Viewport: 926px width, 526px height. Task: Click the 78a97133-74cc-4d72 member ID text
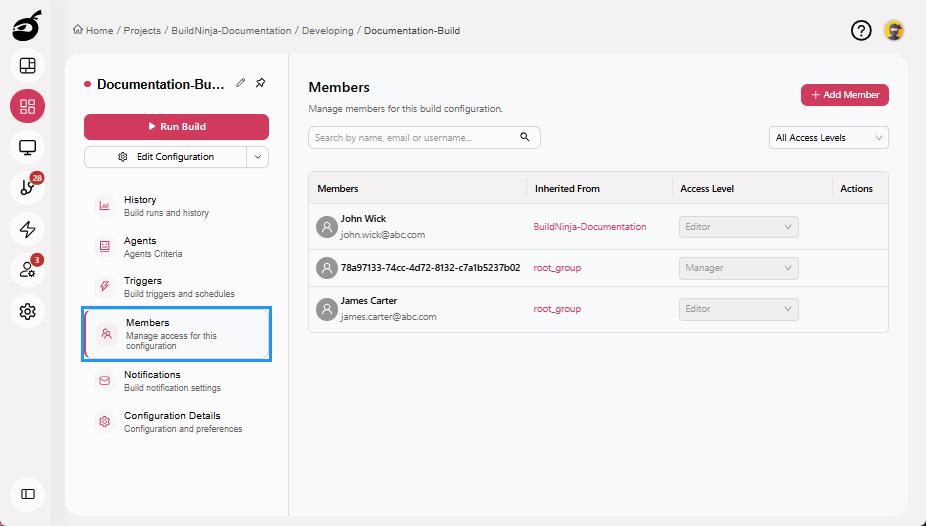click(x=431, y=267)
